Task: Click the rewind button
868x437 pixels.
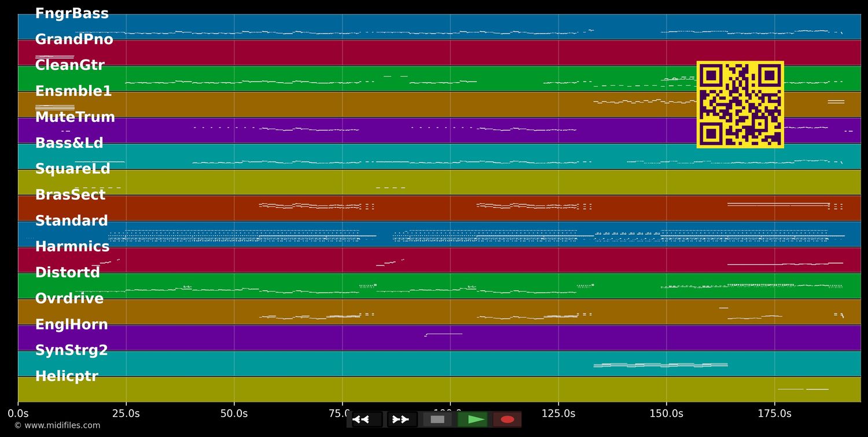Action: coord(367,420)
